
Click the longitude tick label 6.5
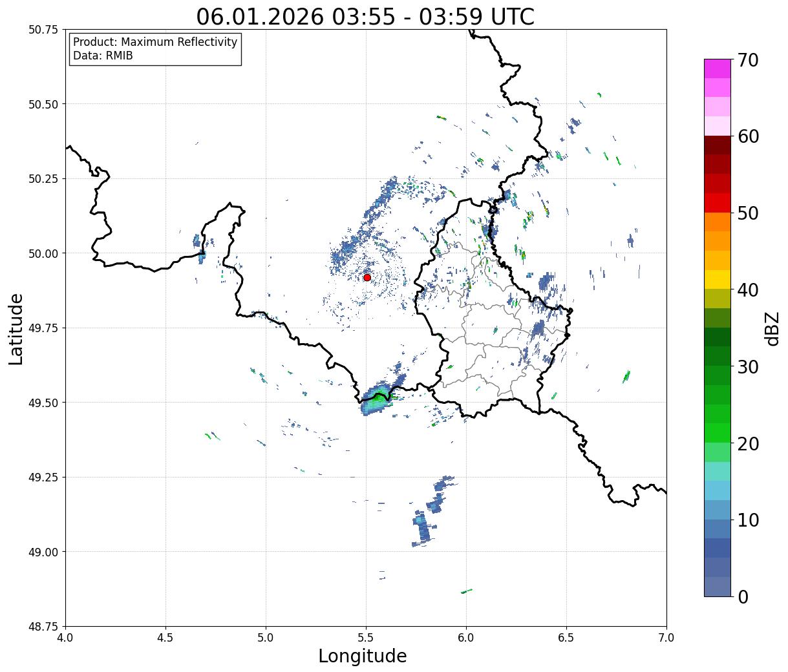pos(566,638)
